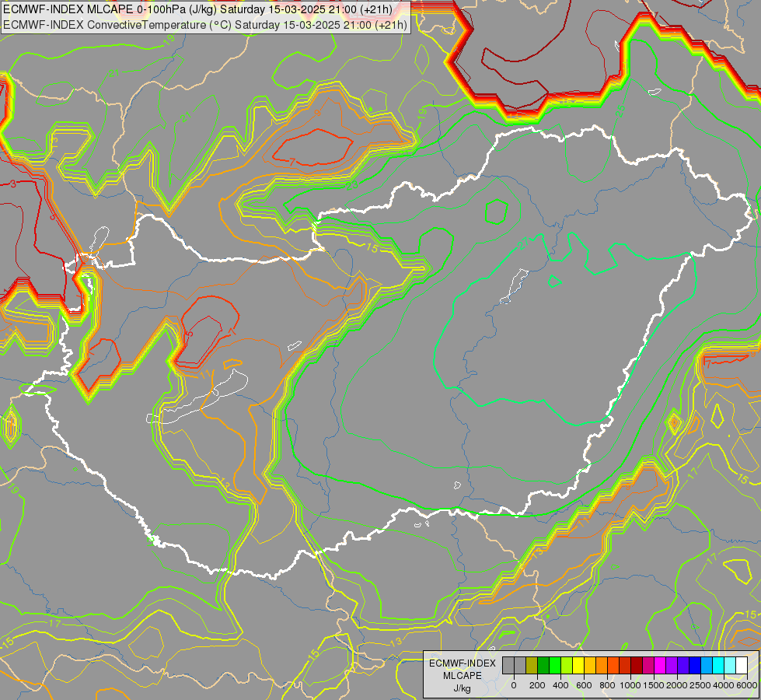This screenshot has width=761, height=700.
Task: Click the legend value 6000
Action: click(x=746, y=685)
